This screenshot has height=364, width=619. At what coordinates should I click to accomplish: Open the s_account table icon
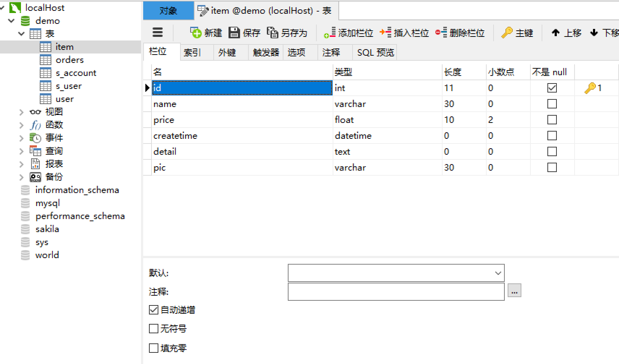(x=45, y=73)
